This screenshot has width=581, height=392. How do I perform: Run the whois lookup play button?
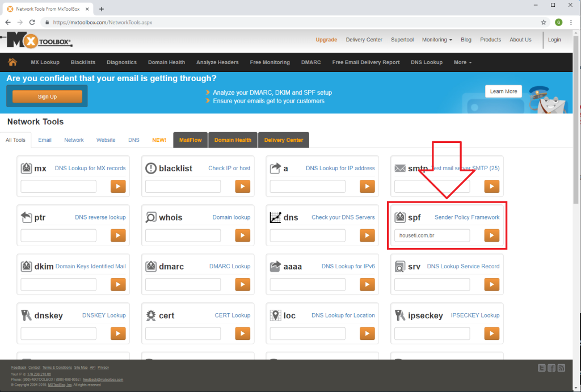[243, 235]
